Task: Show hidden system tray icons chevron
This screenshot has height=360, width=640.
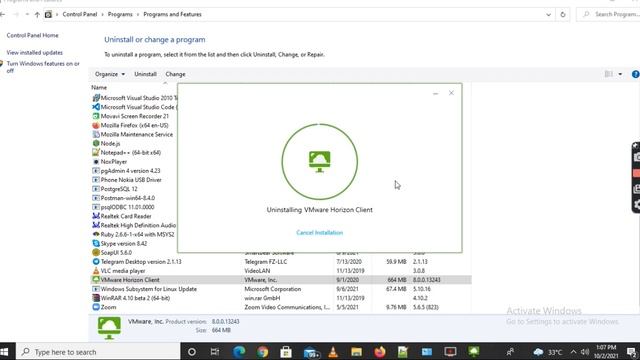Action: click(573, 352)
